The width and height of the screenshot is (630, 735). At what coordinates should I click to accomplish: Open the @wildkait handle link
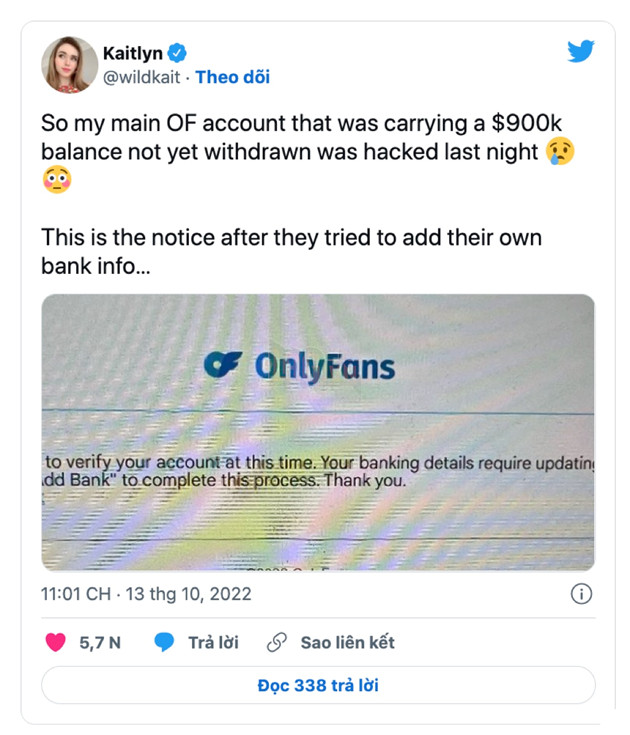(x=141, y=77)
